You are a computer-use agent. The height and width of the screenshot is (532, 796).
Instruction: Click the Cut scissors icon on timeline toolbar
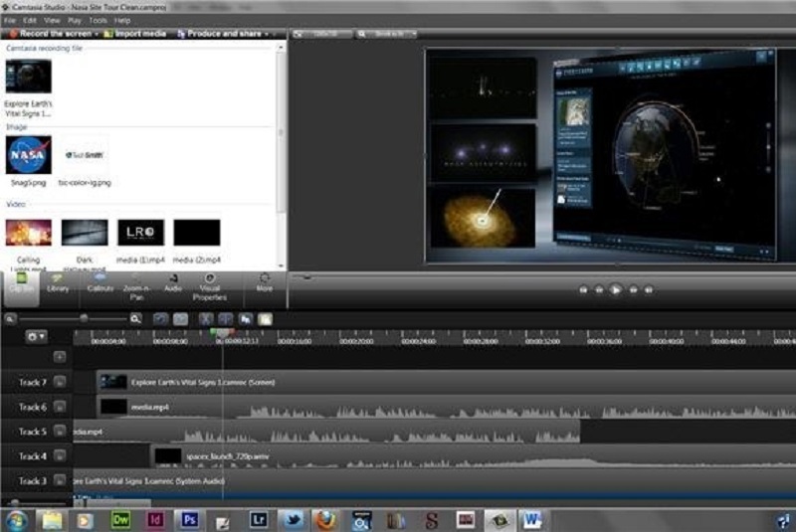(x=206, y=319)
